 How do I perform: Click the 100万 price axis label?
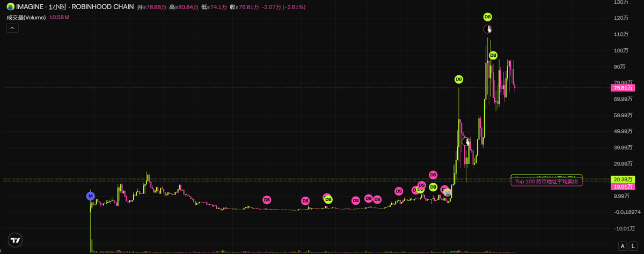pyautogui.click(x=620, y=50)
